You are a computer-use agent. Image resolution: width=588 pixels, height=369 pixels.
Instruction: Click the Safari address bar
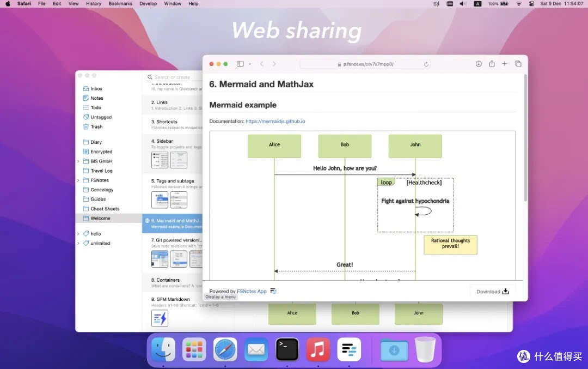[x=365, y=64]
